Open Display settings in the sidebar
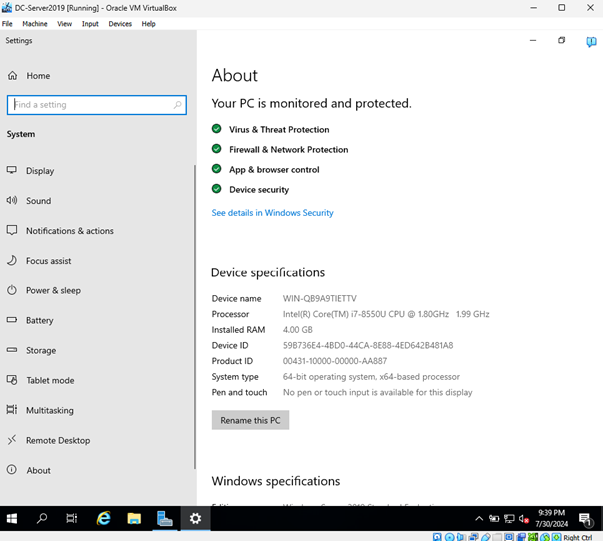603x541 pixels. [40, 171]
